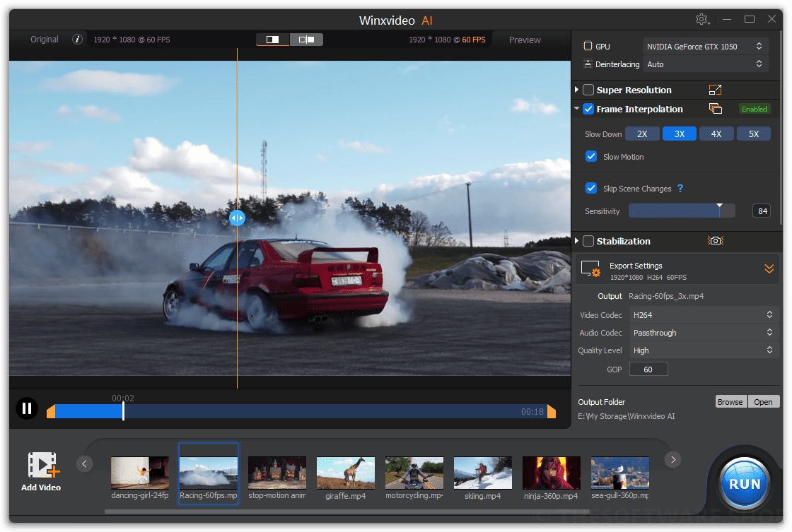The height and width of the screenshot is (532, 792).
Task: Pause the video playback
Action: point(27,408)
